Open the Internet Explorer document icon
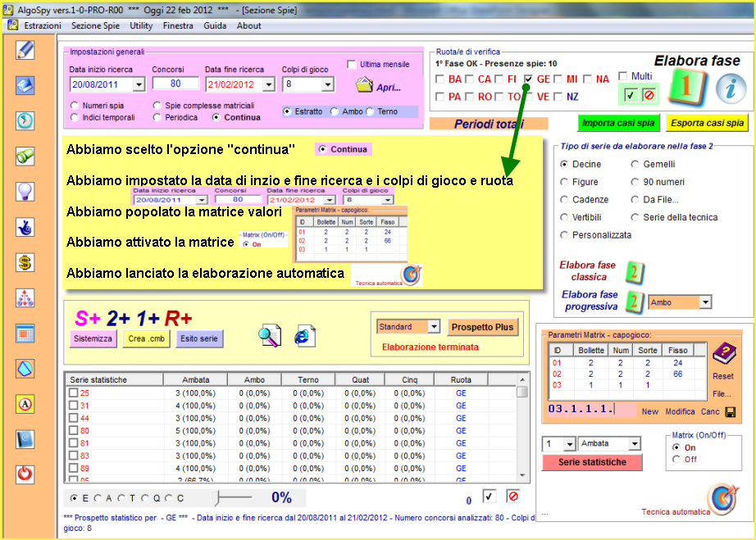 (x=305, y=336)
